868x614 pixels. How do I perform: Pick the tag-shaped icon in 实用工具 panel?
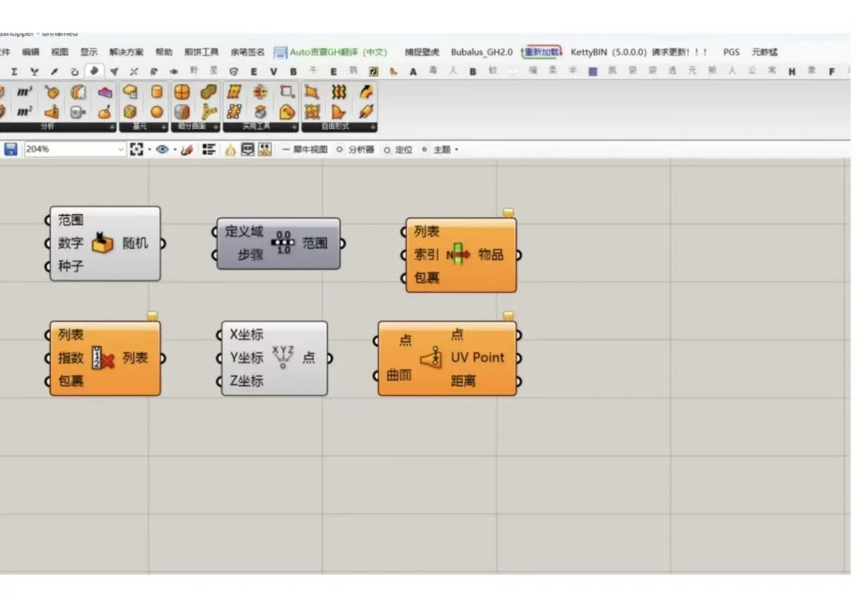point(287,111)
